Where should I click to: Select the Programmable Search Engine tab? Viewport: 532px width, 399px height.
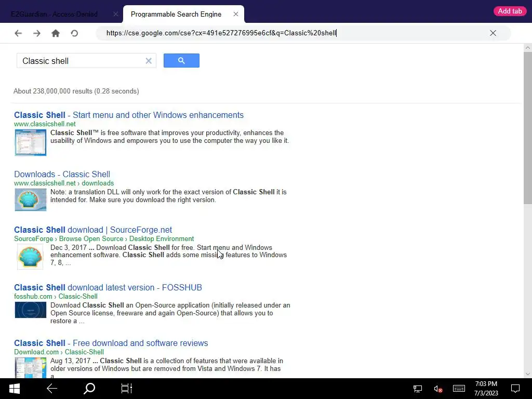tap(176, 14)
